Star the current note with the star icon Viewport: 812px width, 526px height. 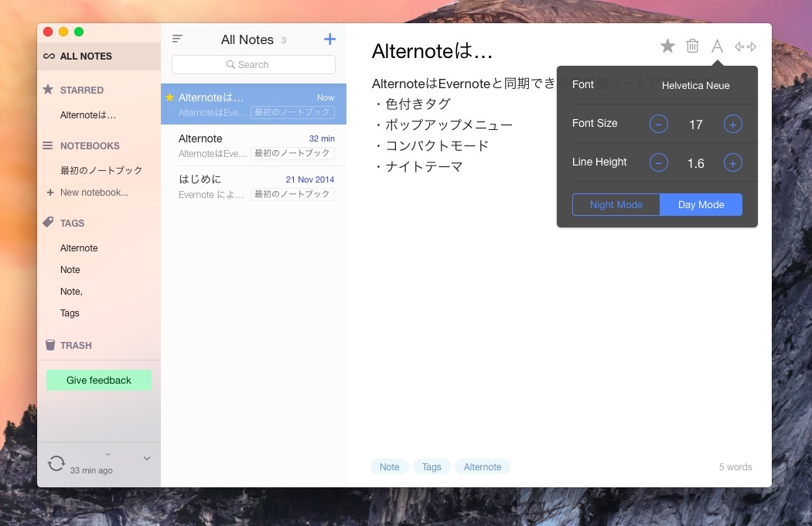667,46
